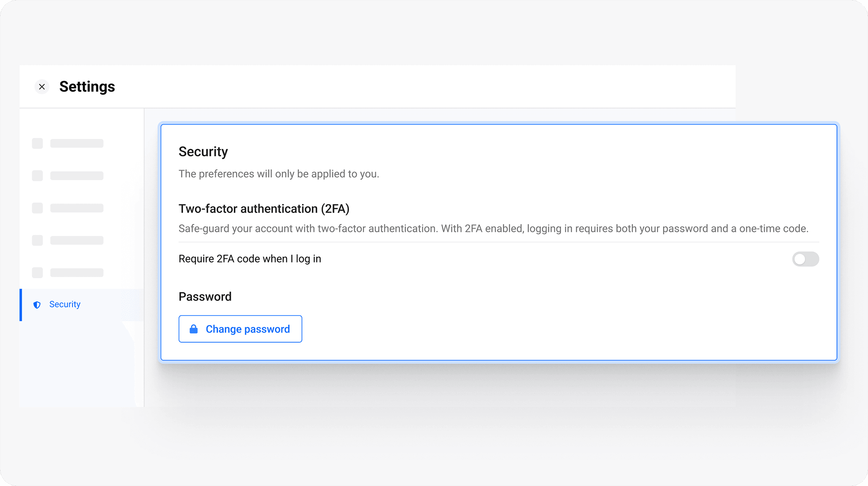Click the Two-factor authentication (2FA) heading

(264, 209)
